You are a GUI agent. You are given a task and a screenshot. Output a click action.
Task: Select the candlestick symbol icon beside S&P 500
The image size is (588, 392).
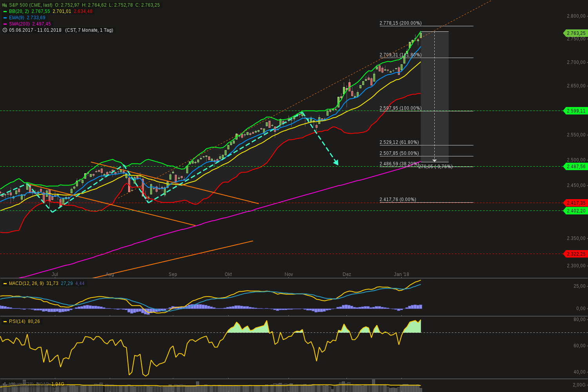(4, 5)
